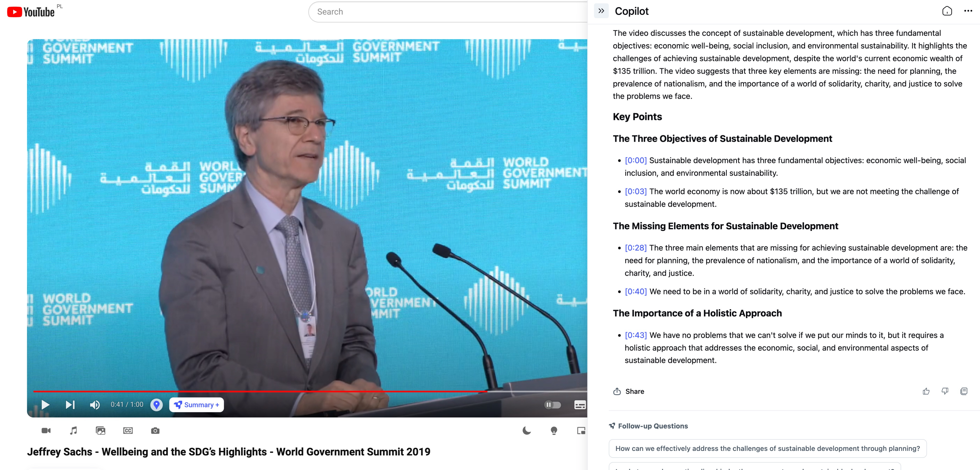Image resolution: width=980 pixels, height=470 pixels.
Task: Click the CC icon below player
Action: pos(128,431)
